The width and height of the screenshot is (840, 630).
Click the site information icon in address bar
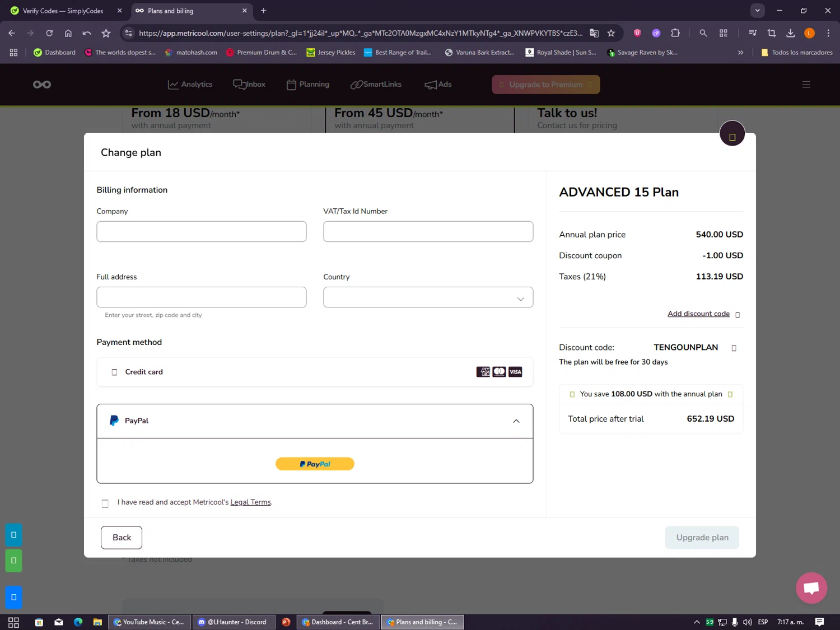pyautogui.click(x=128, y=33)
